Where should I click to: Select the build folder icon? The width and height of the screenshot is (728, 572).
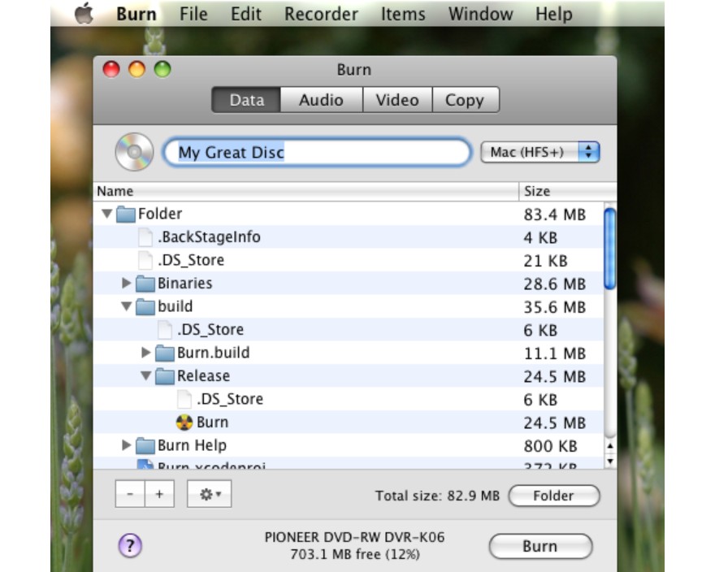point(145,306)
